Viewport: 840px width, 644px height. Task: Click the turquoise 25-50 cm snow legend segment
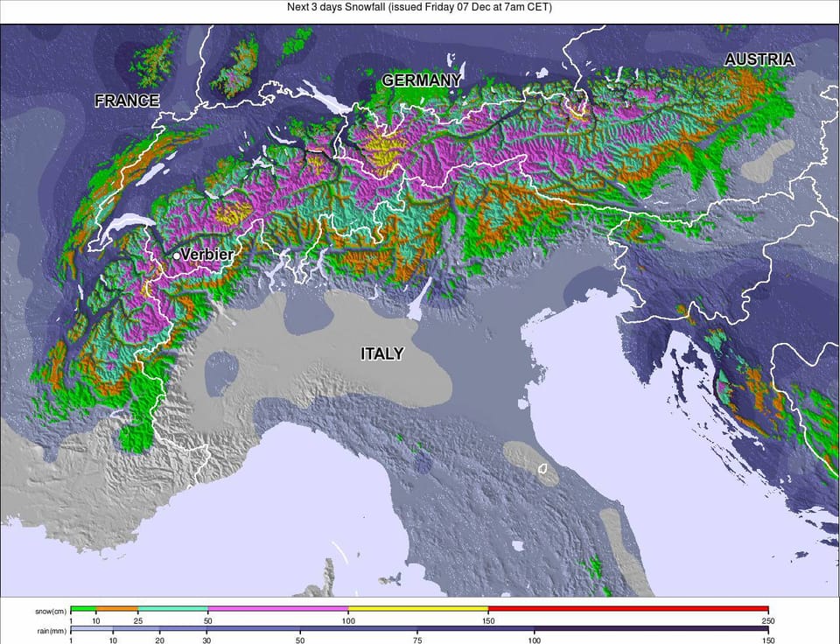click(x=173, y=609)
